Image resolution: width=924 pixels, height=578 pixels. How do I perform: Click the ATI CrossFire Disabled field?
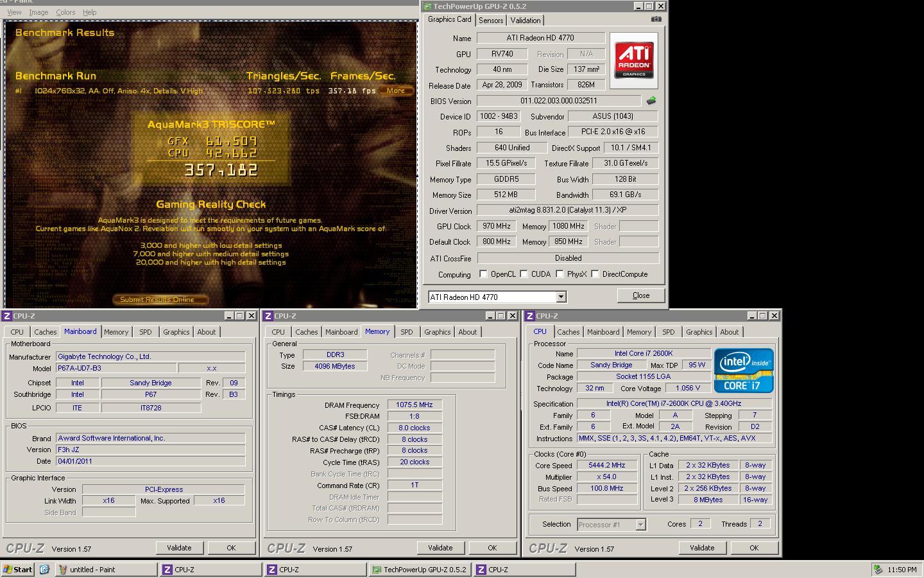[x=567, y=258]
